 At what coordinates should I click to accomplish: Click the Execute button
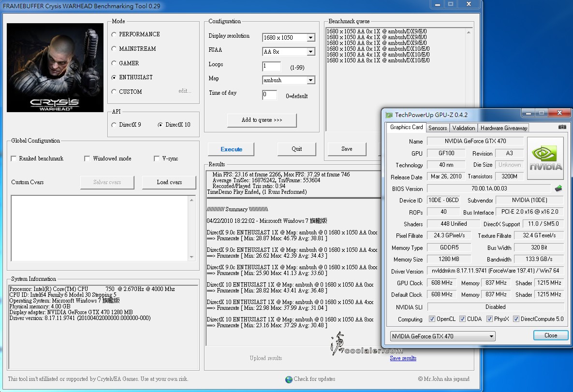click(x=231, y=149)
